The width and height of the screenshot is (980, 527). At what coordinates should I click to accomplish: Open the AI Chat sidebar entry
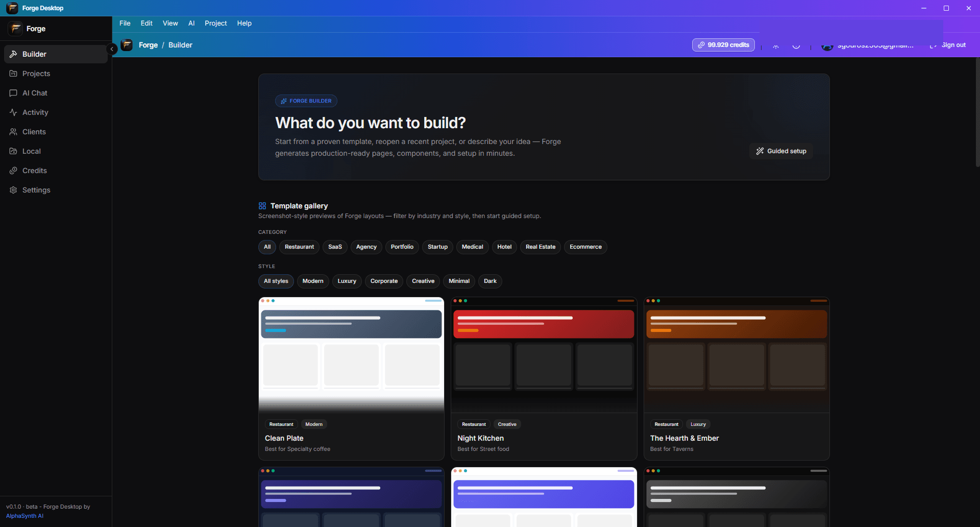pos(56,93)
